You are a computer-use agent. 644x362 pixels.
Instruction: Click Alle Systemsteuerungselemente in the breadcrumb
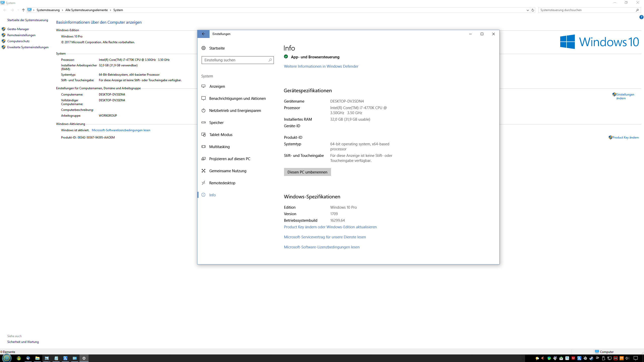(87, 10)
